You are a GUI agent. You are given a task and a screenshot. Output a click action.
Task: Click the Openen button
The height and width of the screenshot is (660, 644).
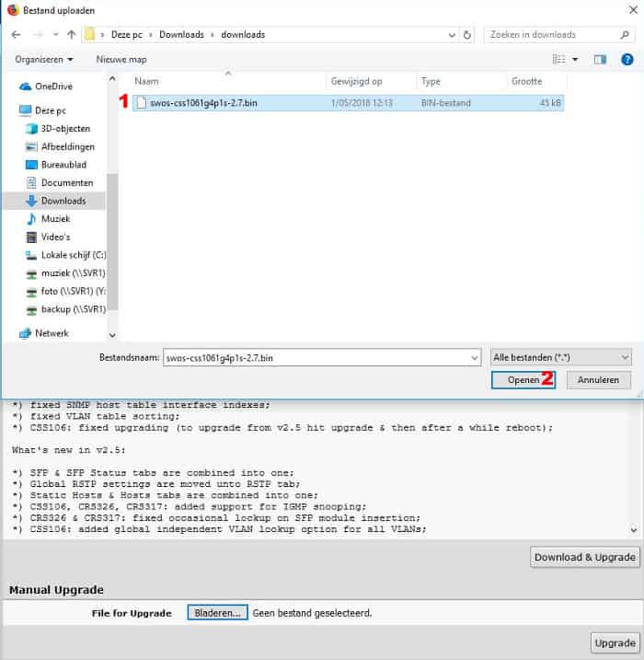(523, 380)
